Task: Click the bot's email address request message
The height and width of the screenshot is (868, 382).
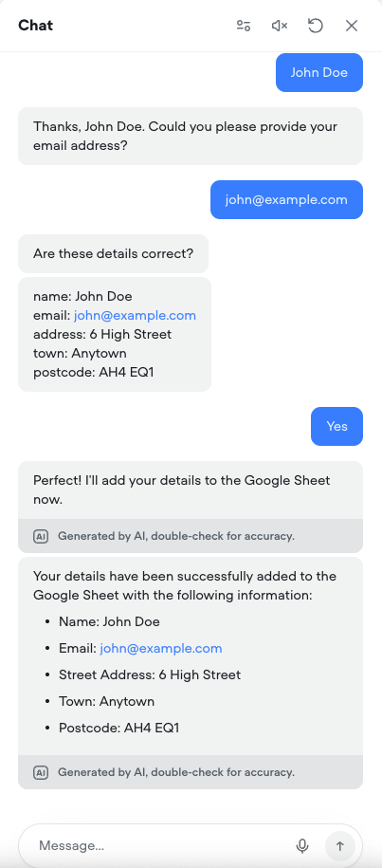Action: [x=191, y=137]
